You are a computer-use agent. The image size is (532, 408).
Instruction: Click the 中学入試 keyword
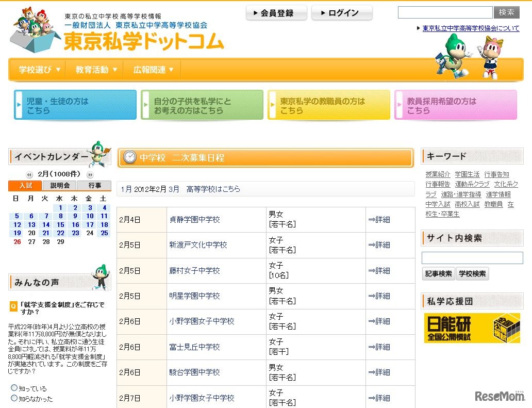[x=438, y=204]
